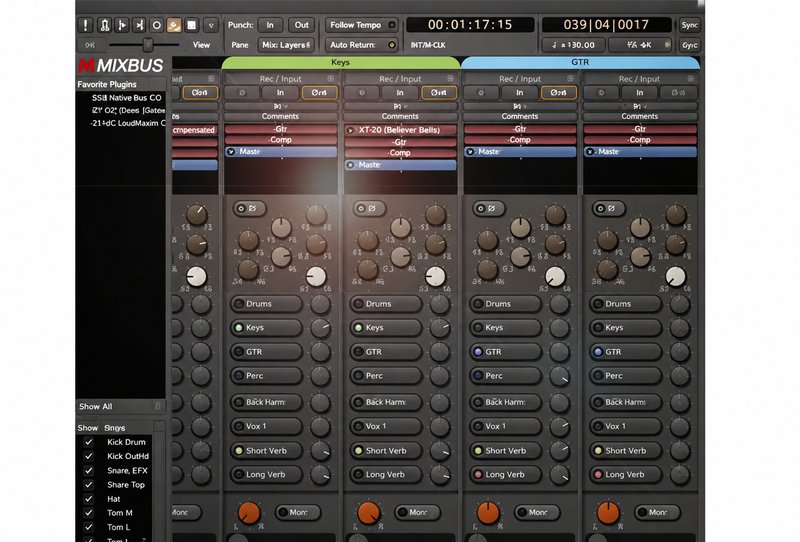Click the horizontal zoom slider handle
The image size is (800, 542).
tap(147, 45)
